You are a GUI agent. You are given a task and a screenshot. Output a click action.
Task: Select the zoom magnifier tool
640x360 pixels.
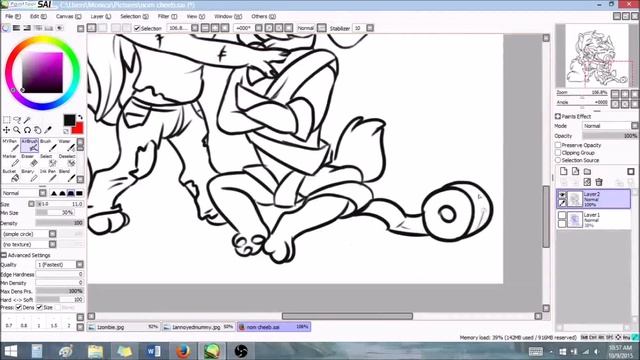[x=17, y=130]
